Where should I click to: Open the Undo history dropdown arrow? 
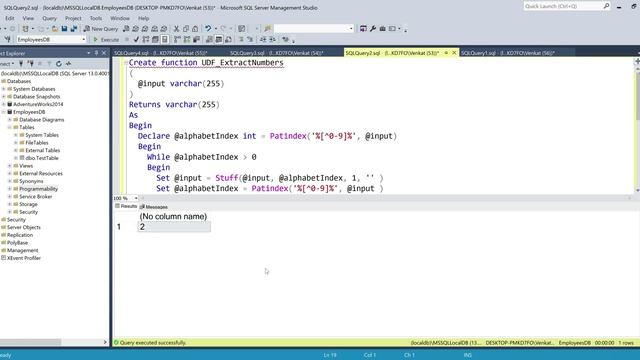point(216,29)
